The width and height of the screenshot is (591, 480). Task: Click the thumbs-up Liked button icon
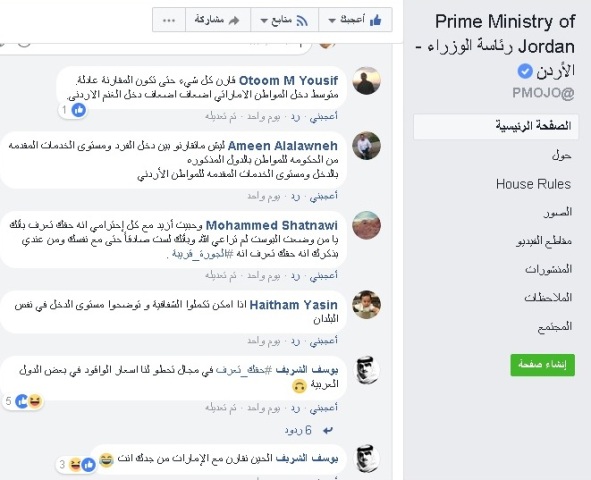[375, 20]
